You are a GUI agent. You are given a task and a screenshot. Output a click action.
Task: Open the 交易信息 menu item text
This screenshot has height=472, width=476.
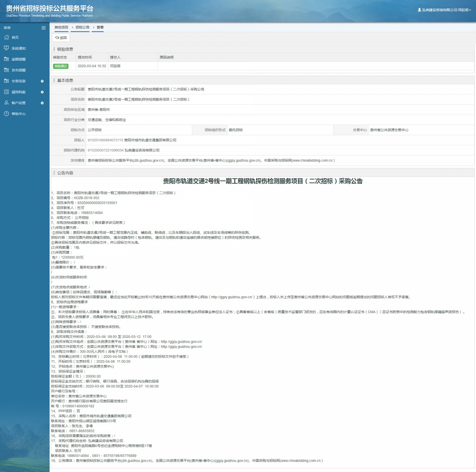pyautogui.click(x=19, y=81)
